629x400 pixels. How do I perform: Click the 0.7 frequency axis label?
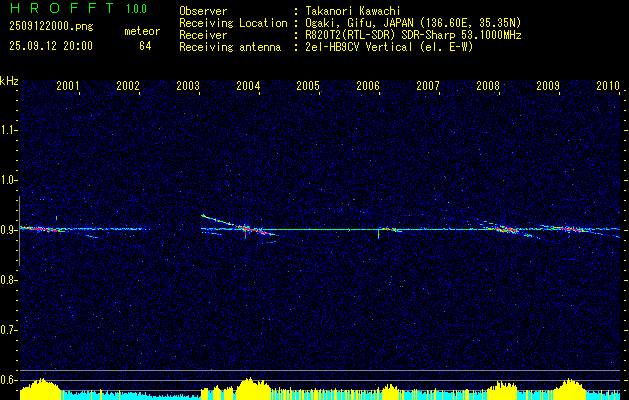pyautogui.click(x=8, y=330)
